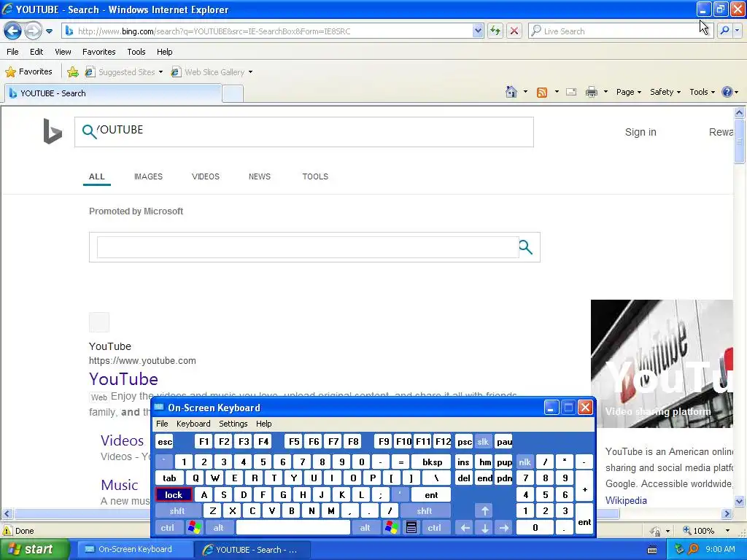This screenshot has height=560, width=747.
Task: Click the magnifier in Bing search box
Action: pos(88,131)
